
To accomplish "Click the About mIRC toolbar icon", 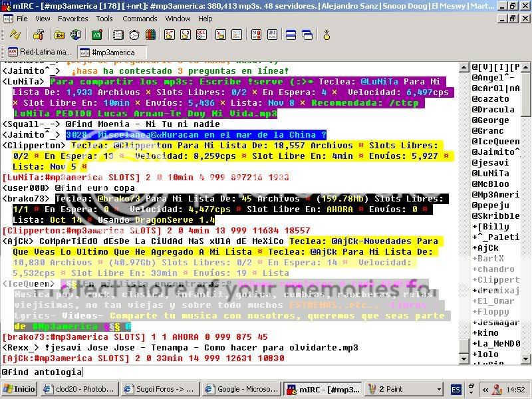I will coord(327,35).
